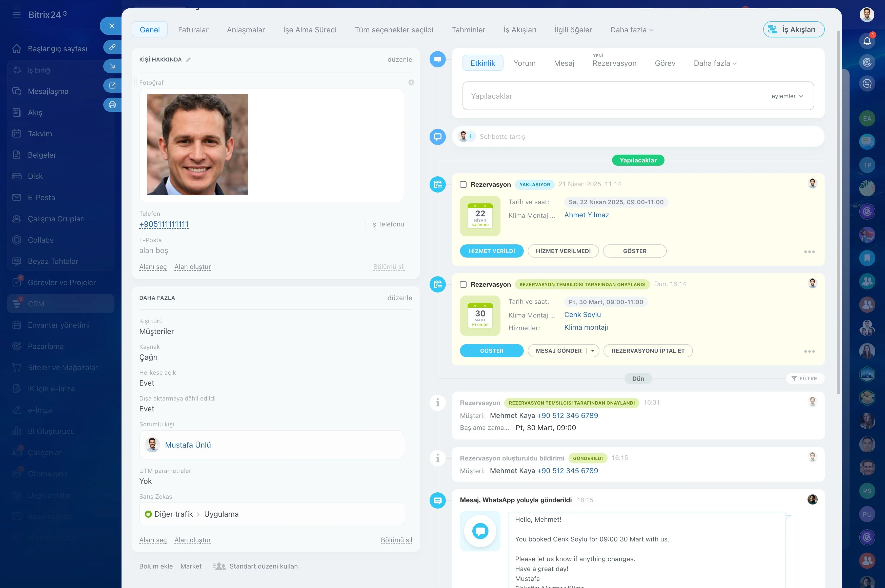
Task: Open Mesajlaşma in the left sidebar
Action: pos(48,91)
